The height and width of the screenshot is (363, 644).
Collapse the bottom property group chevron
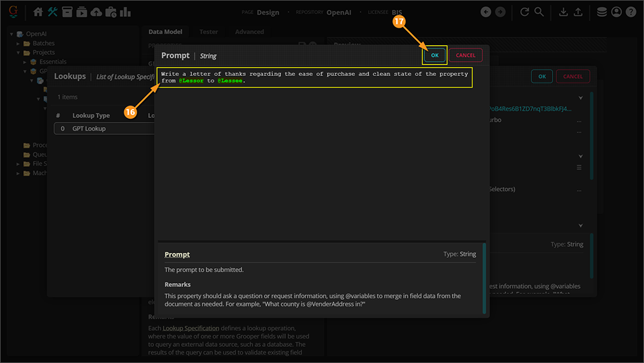pyautogui.click(x=580, y=226)
